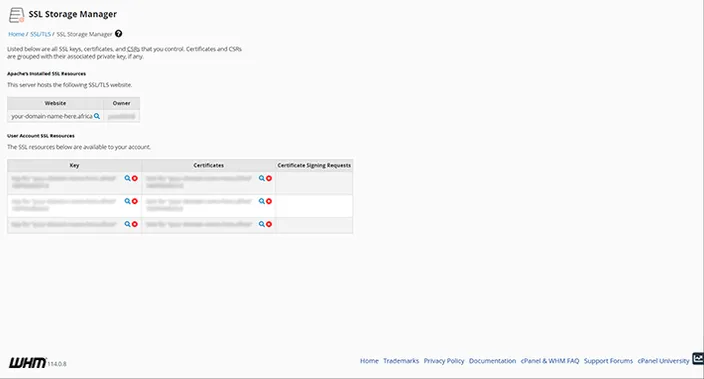This screenshot has height=379, width=704.
Task: Click Apache's Installed SSL Resources heading
Action: point(46,74)
